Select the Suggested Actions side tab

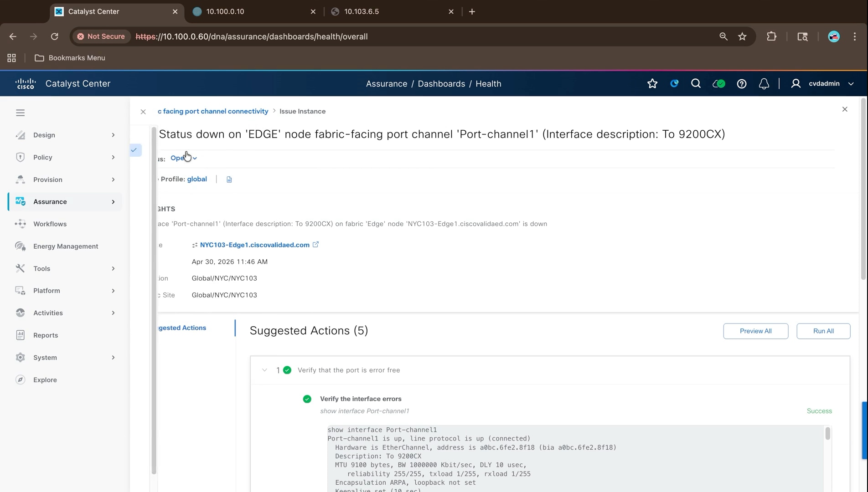182,328
